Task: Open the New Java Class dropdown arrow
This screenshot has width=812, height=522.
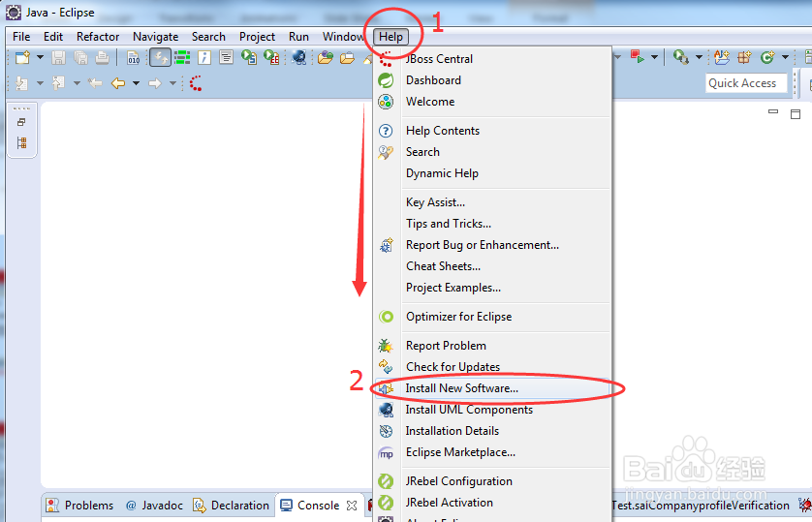Action: (x=785, y=57)
